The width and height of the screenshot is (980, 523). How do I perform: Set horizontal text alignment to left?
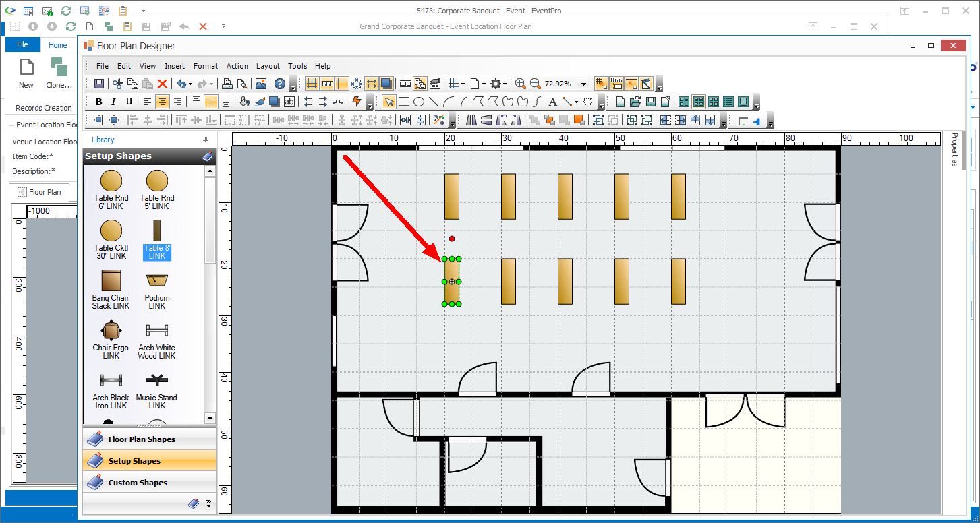point(147,102)
